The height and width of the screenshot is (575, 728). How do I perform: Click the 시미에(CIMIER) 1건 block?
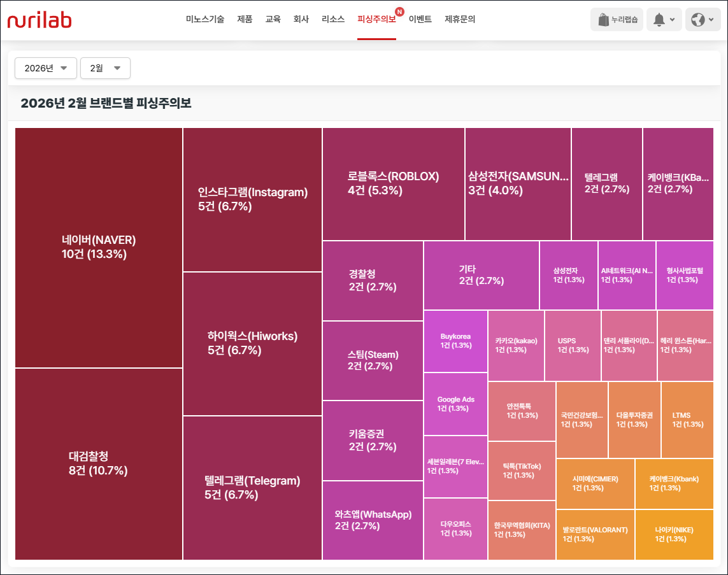point(596,483)
